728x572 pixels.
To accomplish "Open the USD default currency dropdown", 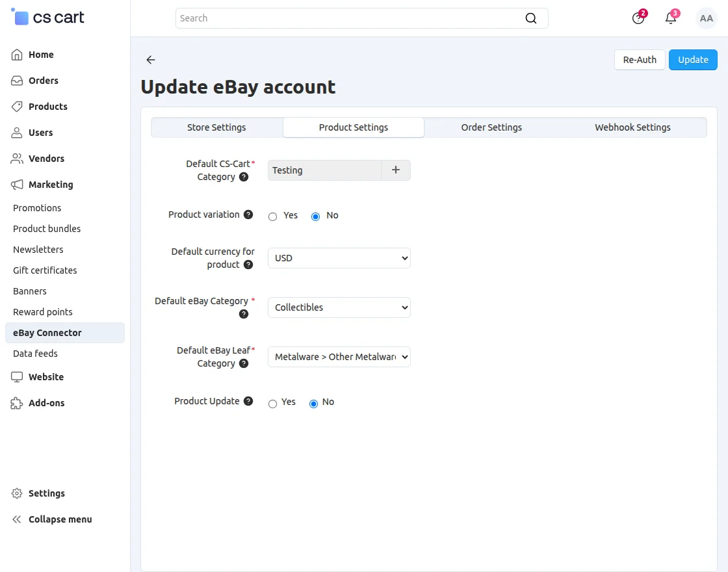I will point(339,258).
